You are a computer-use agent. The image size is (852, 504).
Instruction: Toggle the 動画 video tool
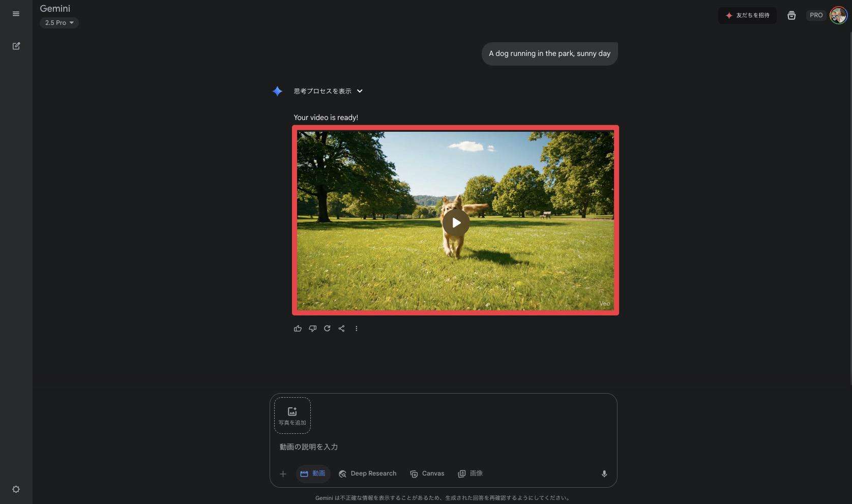point(313,473)
